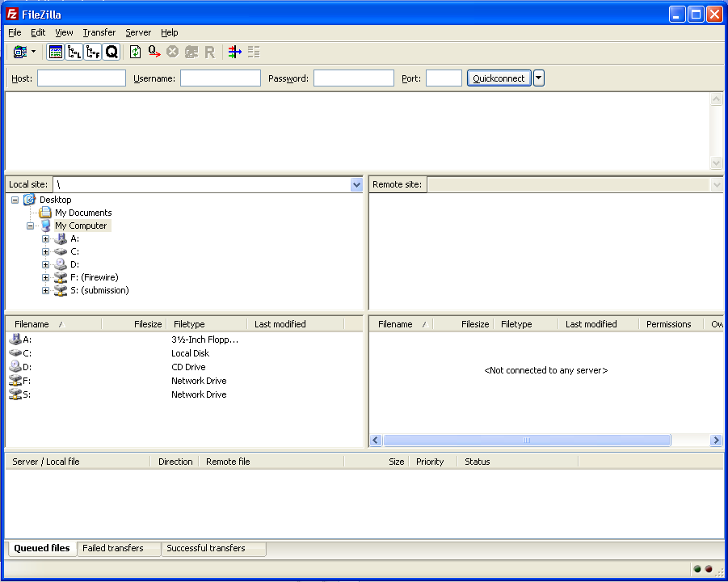The width and height of the screenshot is (728, 582).
Task: Open the Site Manager dropdown arrow
Action: point(33,52)
